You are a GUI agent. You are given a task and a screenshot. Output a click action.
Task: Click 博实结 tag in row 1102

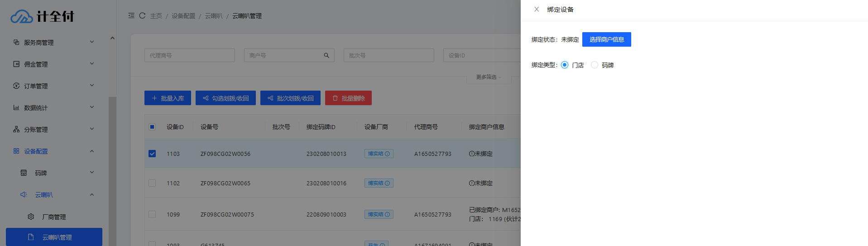(379, 183)
